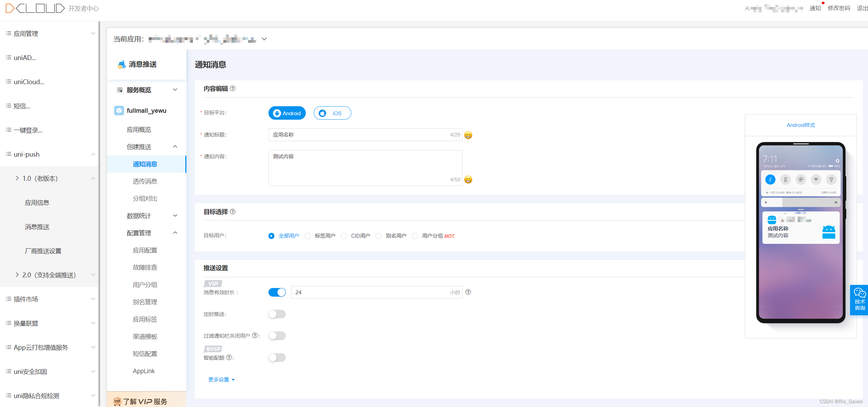Image resolution: width=868 pixels, height=407 pixels.
Task: Click the settings gear in phone preview
Action: click(x=837, y=161)
